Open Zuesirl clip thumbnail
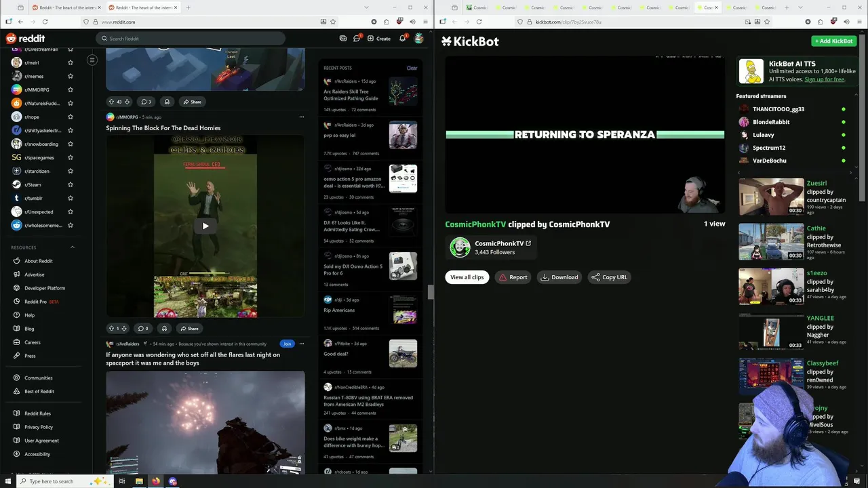Image resolution: width=868 pixels, height=488 pixels. click(771, 197)
